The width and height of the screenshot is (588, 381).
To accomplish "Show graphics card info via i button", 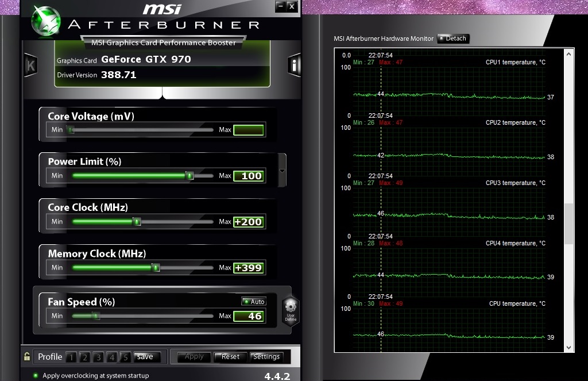I will [x=294, y=66].
